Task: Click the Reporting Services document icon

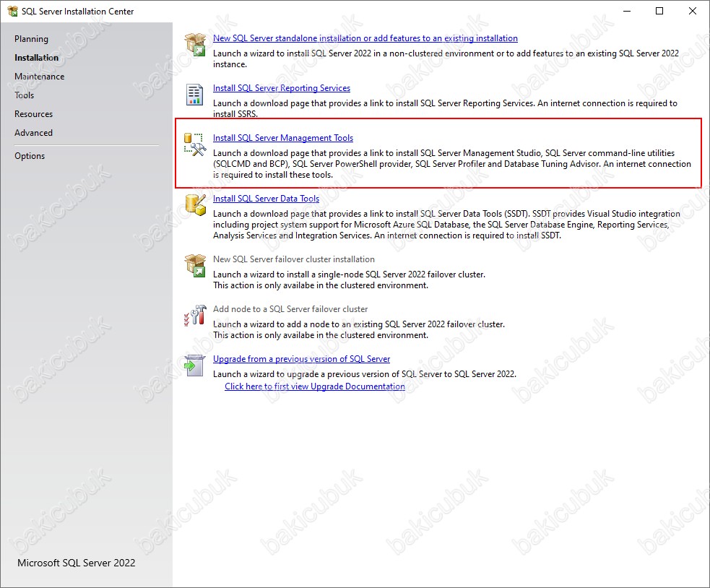Action: pyautogui.click(x=195, y=94)
